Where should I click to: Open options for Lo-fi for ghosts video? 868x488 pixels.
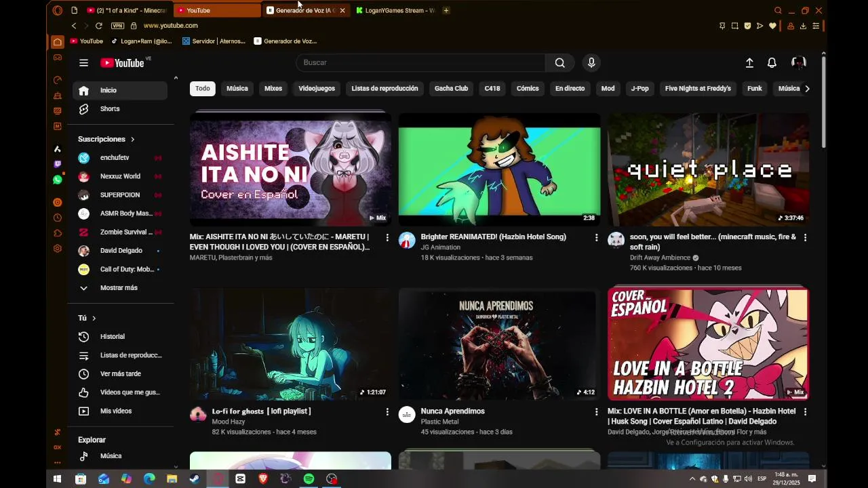click(387, 411)
